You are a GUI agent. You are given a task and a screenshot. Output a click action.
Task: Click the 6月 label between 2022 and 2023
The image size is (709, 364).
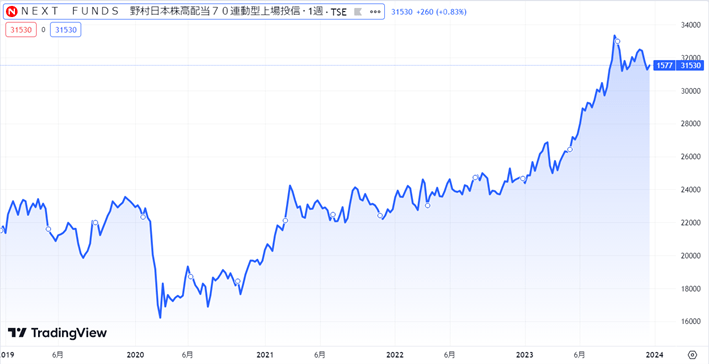click(449, 354)
